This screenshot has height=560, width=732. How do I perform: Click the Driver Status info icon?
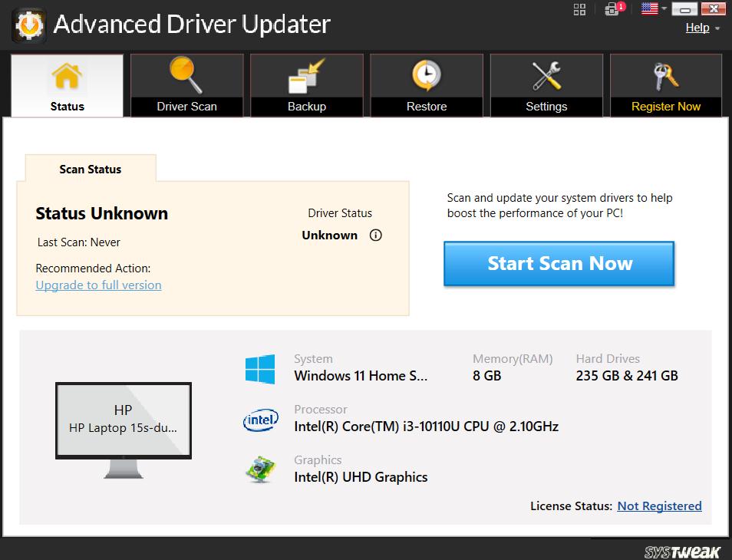click(x=375, y=236)
